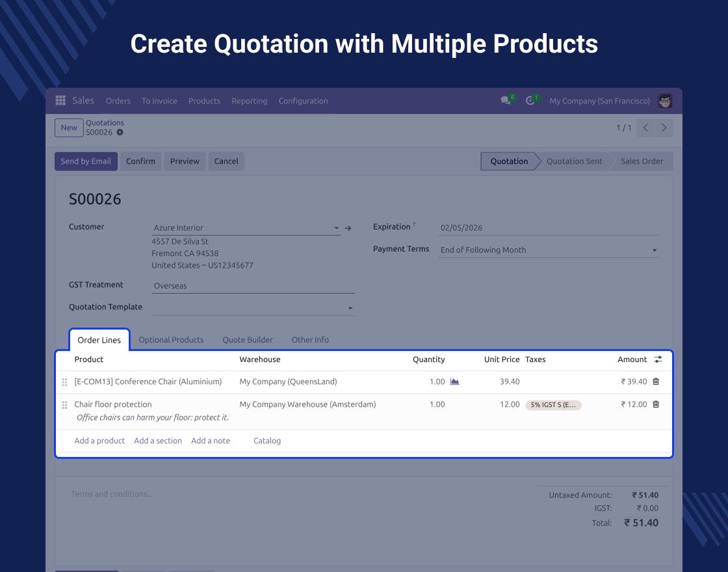Click unit price 12.00 cell
Image resolution: width=728 pixels, height=572 pixels.
[x=510, y=404]
